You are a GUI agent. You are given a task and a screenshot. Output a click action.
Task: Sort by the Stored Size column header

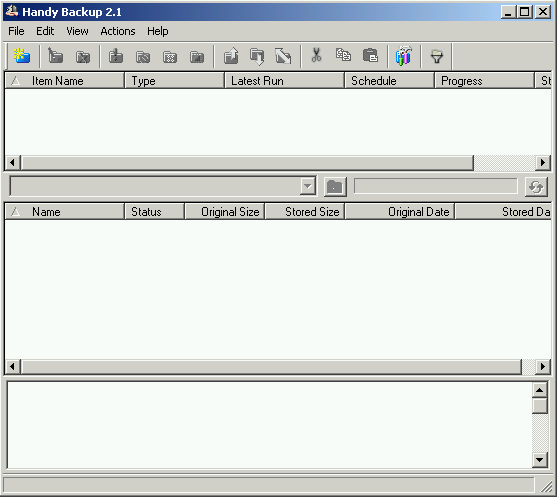[x=305, y=212]
